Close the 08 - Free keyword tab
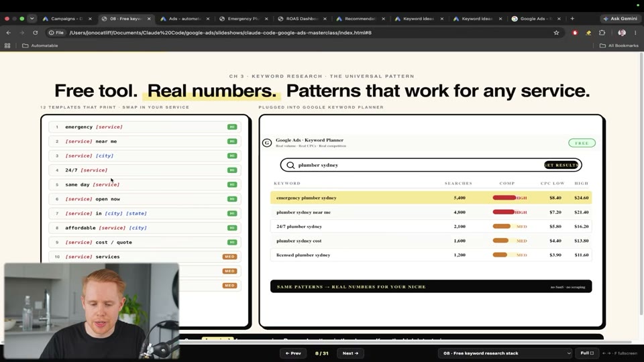Screen dimensions: 644x362 pyautogui.click(x=149, y=19)
